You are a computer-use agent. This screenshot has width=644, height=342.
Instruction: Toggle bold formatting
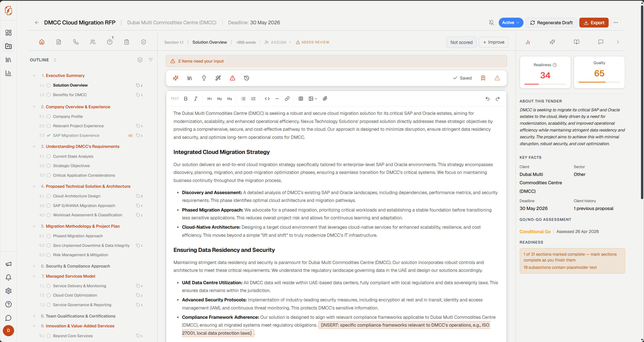(x=186, y=99)
